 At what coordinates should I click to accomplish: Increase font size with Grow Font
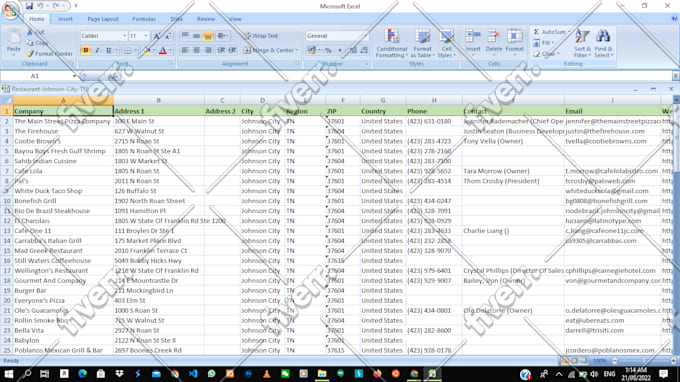pos(157,36)
